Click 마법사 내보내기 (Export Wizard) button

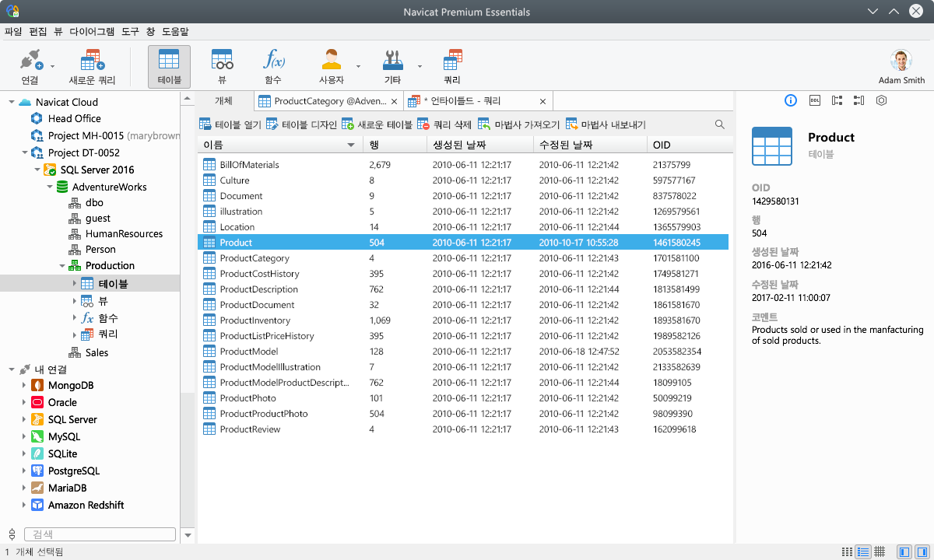pos(606,124)
